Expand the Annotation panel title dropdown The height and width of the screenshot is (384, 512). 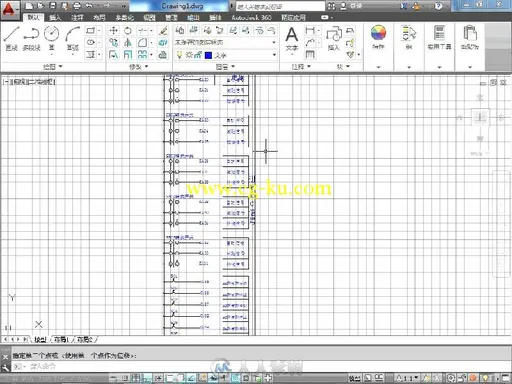point(301,67)
